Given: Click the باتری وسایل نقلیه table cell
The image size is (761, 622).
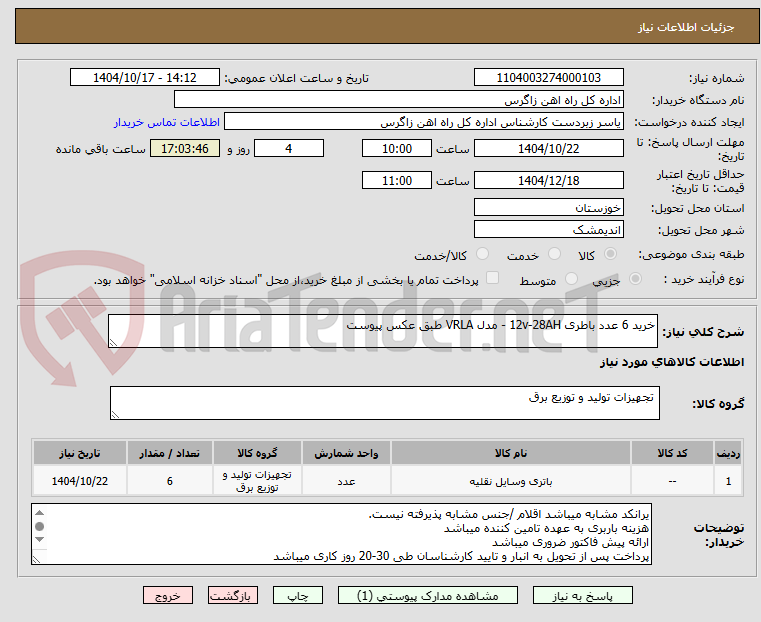Looking at the screenshot, I should (511, 481).
